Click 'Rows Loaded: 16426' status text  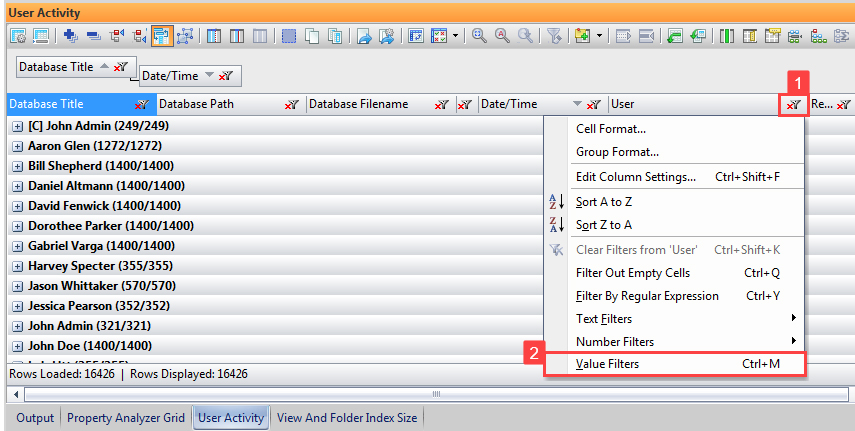click(x=62, y=374)
